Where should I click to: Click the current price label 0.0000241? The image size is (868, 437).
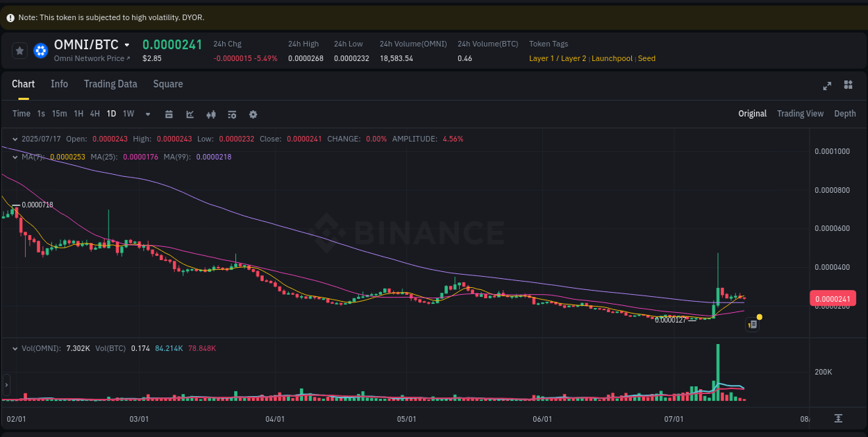(x=833, y=298)
